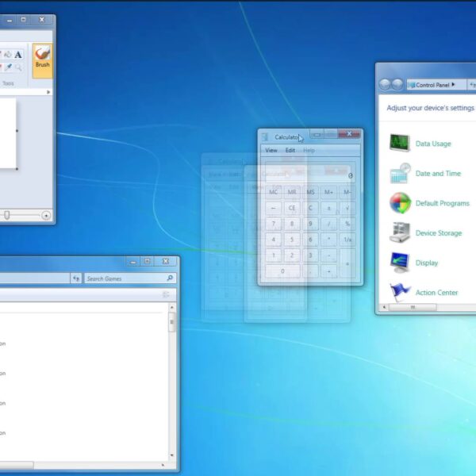Click the C clear key on Calculator
This screenshot has width=476, height=476.
pyautogui.click(x=310, y=208)
